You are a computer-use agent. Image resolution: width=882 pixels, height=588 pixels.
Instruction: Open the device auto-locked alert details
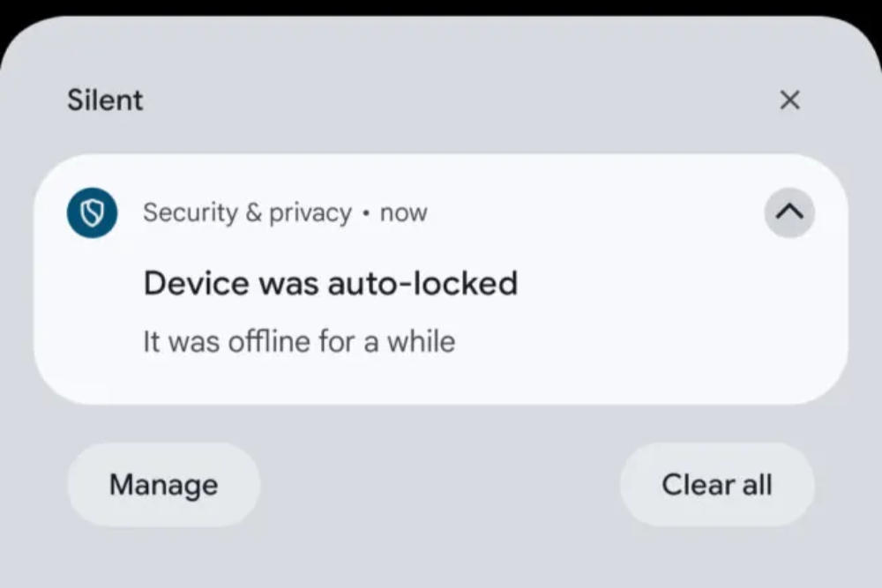tap(441, 279)
